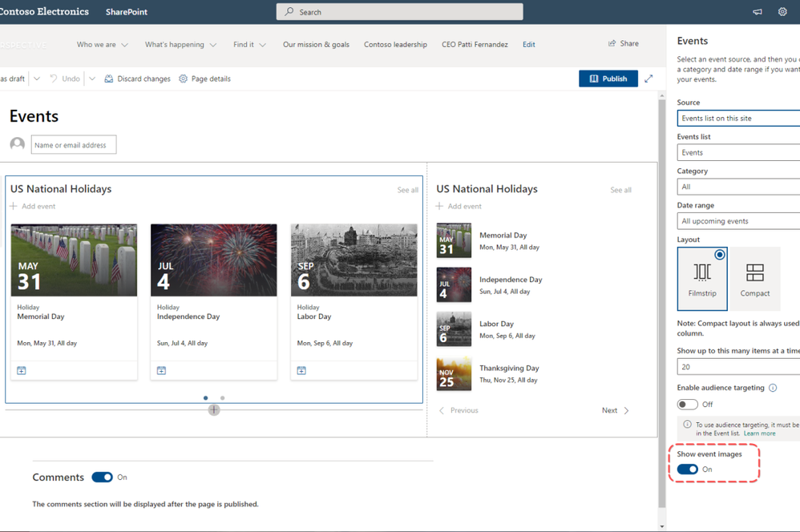Screen dimensions: 800x532
Task: Open the Category dropdown
Action: [737, 187]
